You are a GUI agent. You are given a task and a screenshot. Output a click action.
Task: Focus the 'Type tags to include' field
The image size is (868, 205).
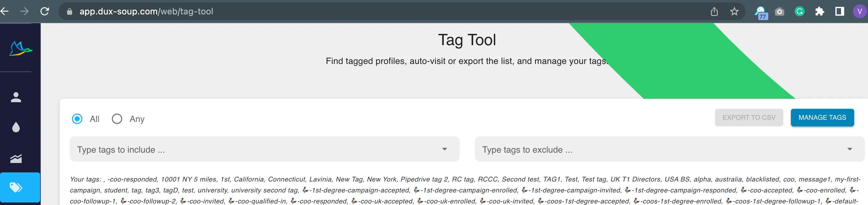(x=265, y=149)
